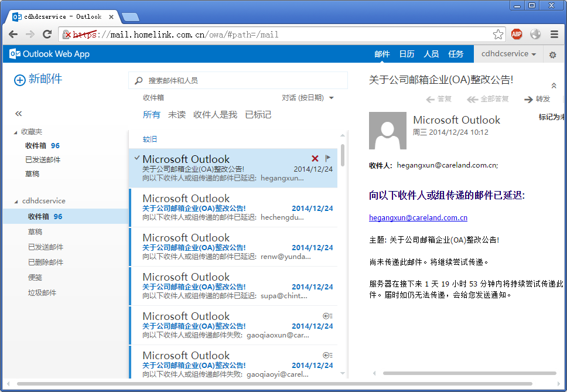
Task: Collapse the folder pane with double chevron
Action: 18,114
